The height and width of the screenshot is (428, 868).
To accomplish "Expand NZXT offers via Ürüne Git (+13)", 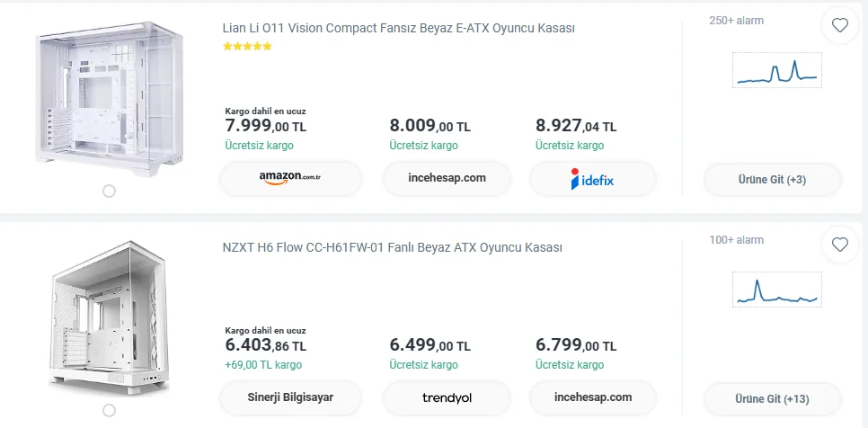I will tap(771, 398).
